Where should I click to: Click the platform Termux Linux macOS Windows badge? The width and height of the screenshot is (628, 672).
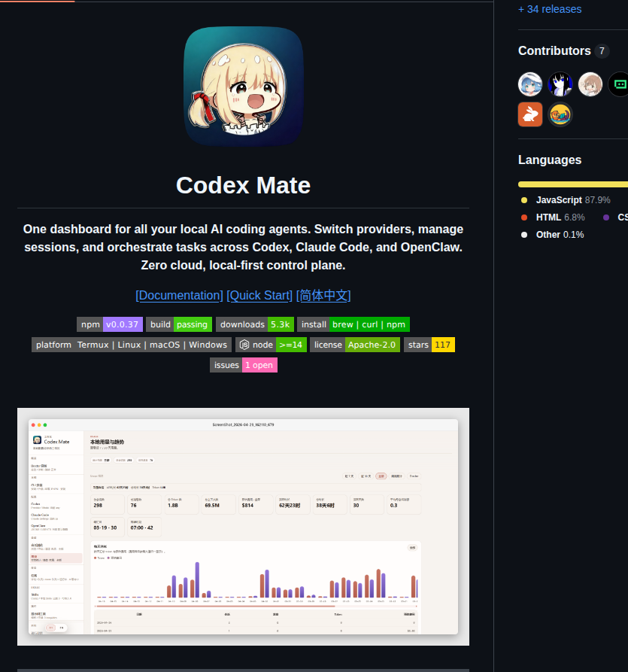(132, 345)
